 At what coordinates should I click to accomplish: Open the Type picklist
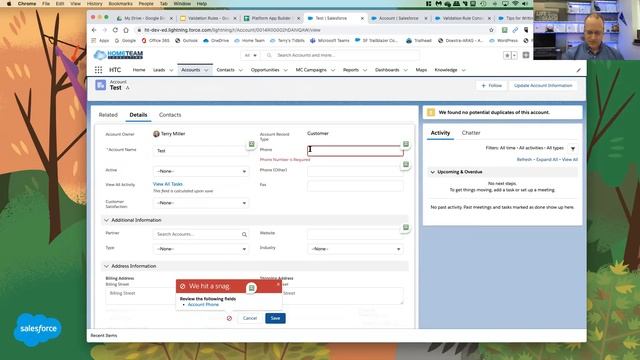200,249
